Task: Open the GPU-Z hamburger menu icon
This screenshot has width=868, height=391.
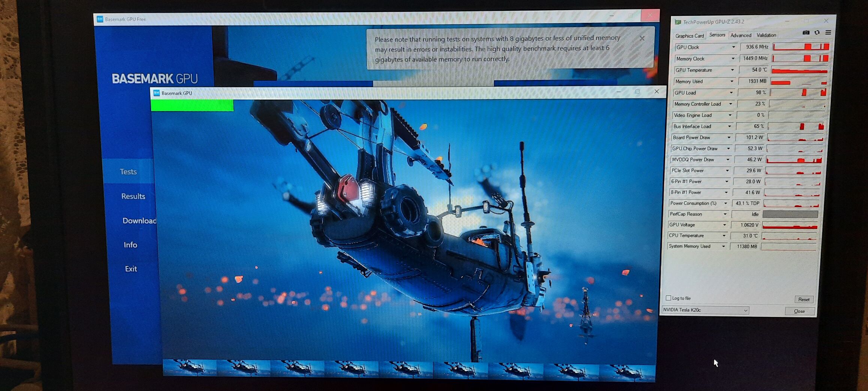Action: (x=828, y=33)
